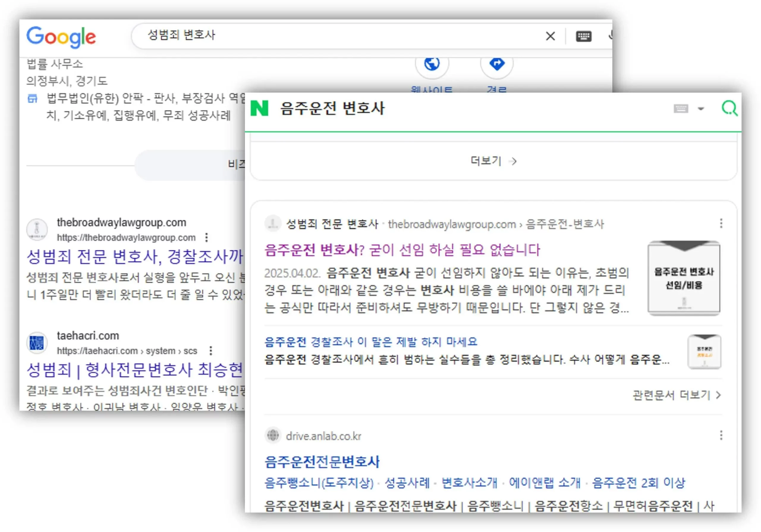Viewport: 761px width, 532px height.
Task: Click 법률 사무소 category text in Google
Action: 55,64
